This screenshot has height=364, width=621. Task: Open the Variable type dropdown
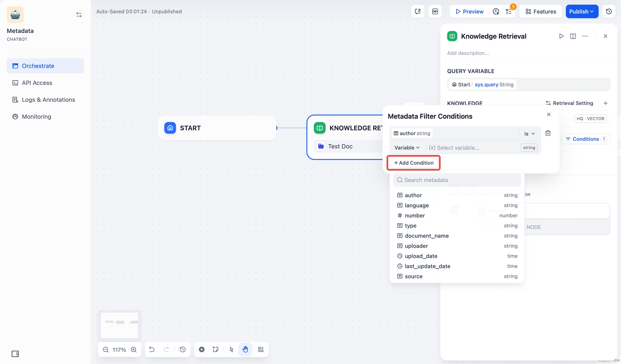[x=407, y=148]
